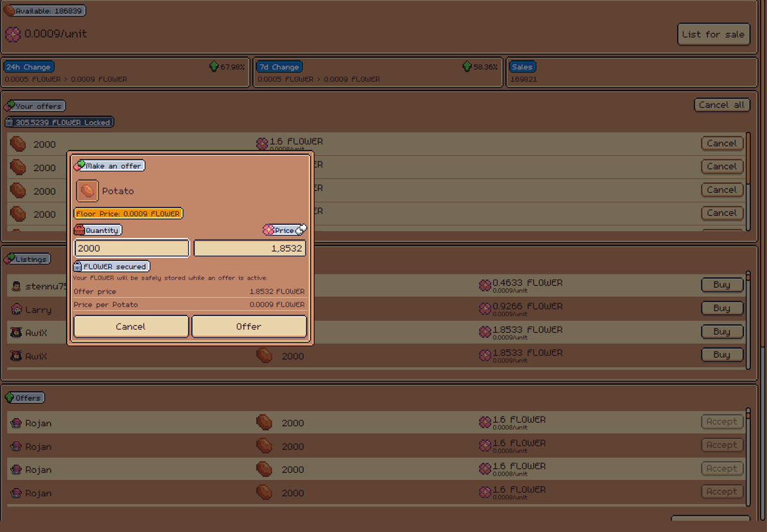
Task: Click flower icon beside 0.4633 FLOWER
Action: tap(485, 285)
